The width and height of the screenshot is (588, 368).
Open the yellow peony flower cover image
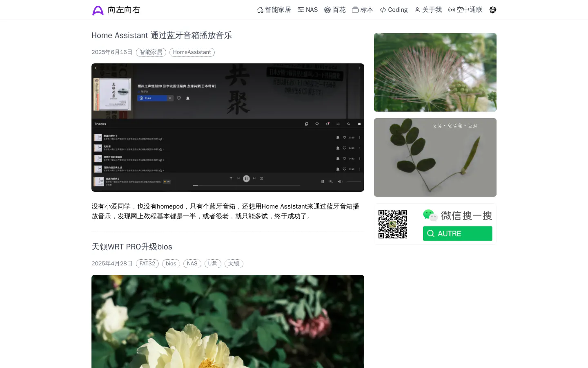228,321
